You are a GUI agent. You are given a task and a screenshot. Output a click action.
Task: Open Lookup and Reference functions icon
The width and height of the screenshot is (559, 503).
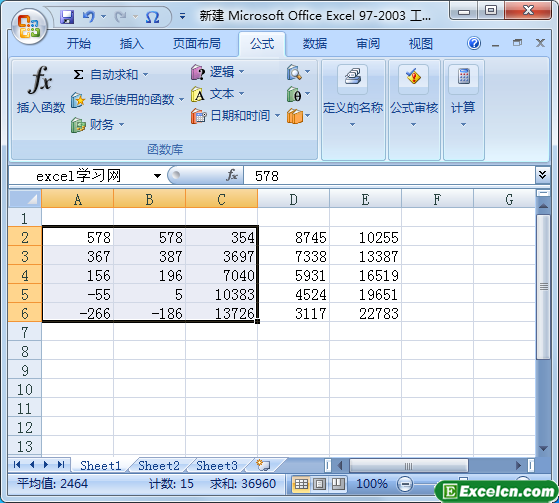point(294,72)
